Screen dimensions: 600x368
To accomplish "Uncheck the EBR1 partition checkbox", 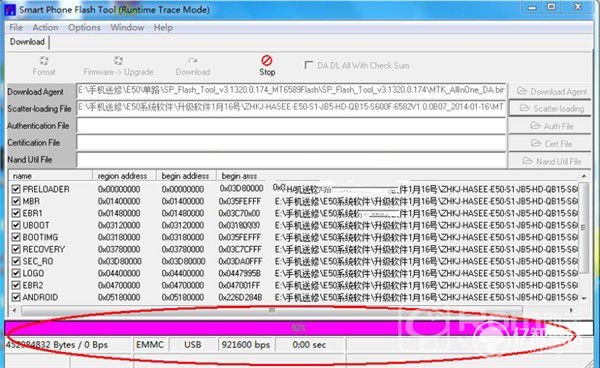I will tap(16, 213).
